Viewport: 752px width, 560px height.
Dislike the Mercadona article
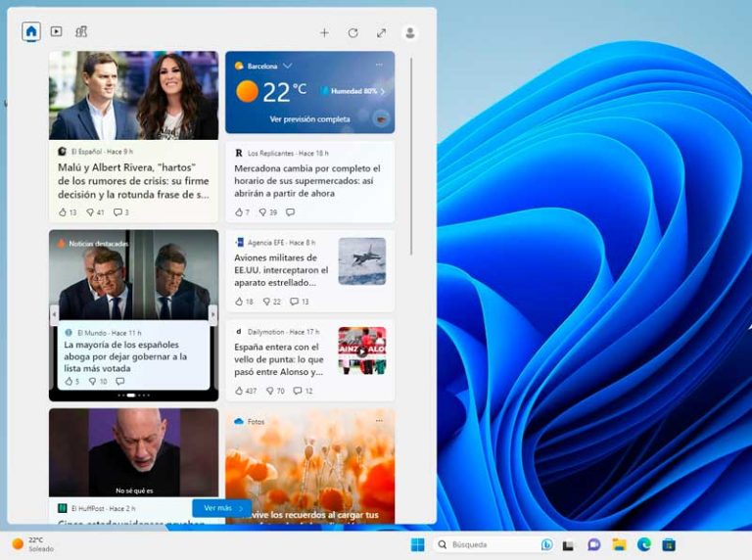[264, 211]
